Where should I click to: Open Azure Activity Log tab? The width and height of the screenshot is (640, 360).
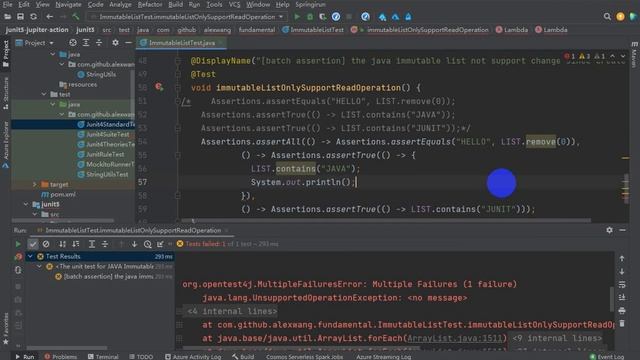(193, 356)
